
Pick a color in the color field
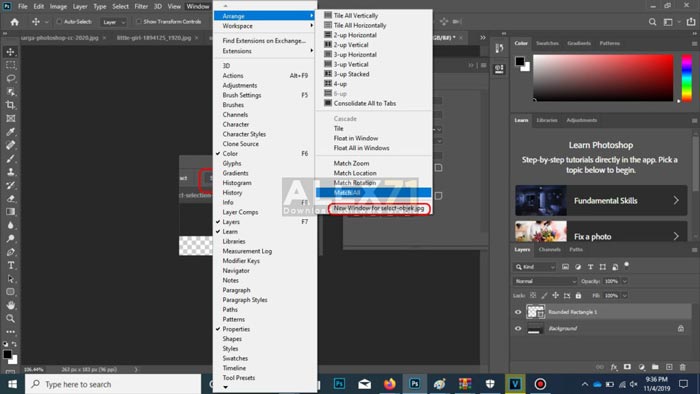[603, 78]
